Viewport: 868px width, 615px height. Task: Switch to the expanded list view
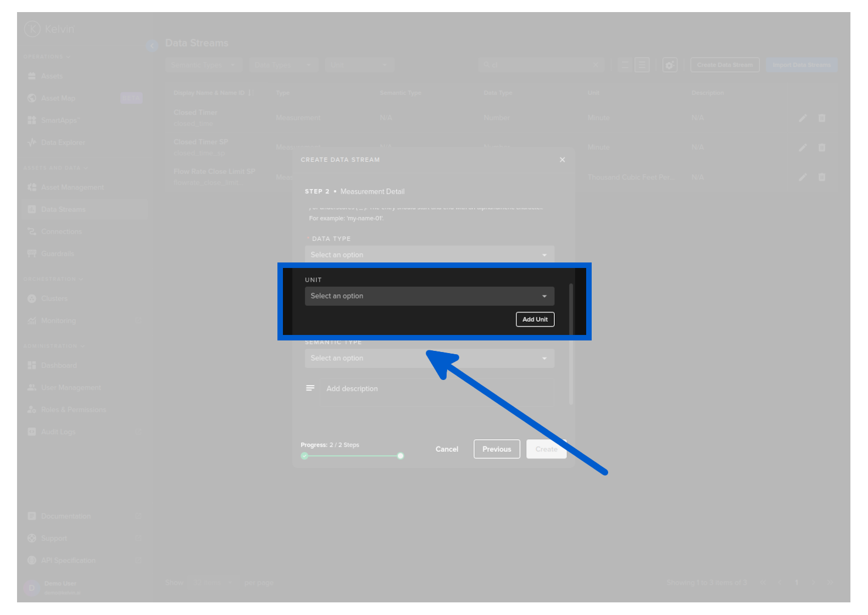click(642, 65)
